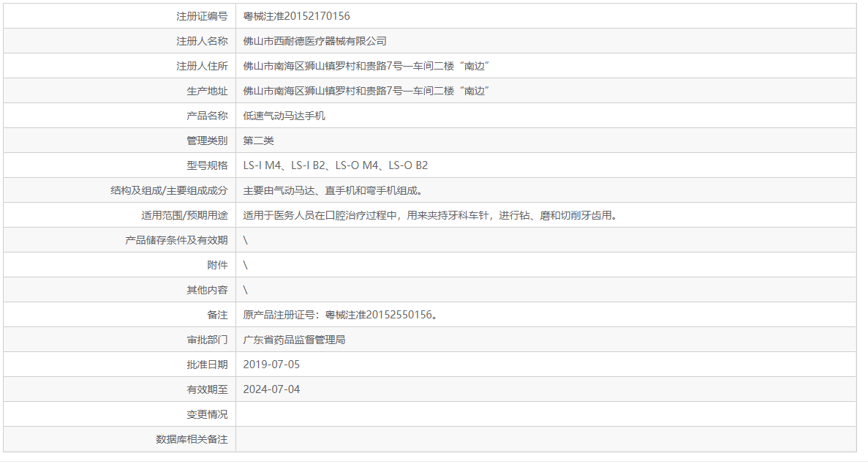868x467 pixels.
Task: Click the backslash value in 附件 row
Action: click(x=245, y=265)
